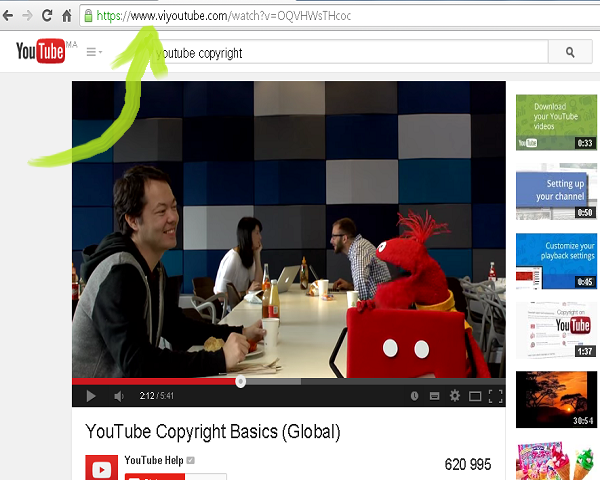Image resolution: width=600 pixels, height=480 pixels.
Task: Open the video settings gear
Action: coord(455,395)
